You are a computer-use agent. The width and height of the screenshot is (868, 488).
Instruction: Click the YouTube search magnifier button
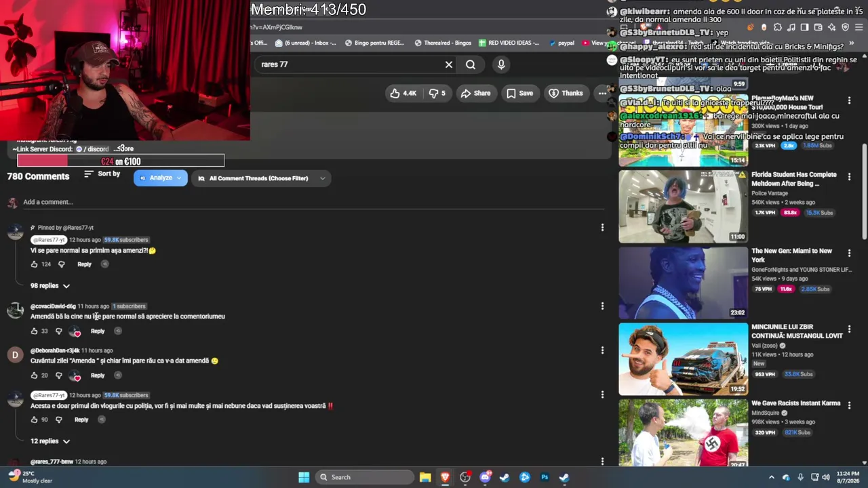(x=471, y=64)
